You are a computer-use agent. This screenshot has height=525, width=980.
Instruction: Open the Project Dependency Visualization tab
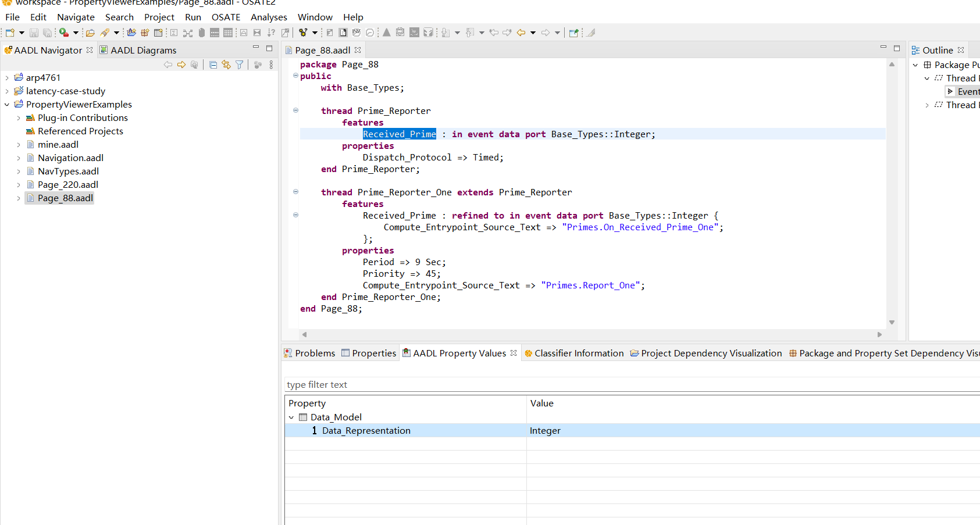pos(706,353)
